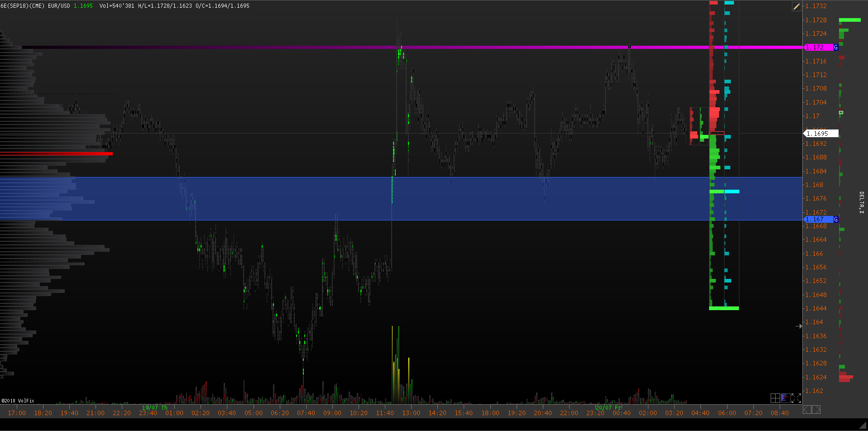This screenshot has height=431, width=868.
Task: Grab the window resize grip in bottom corner
Action: click(x=863, y=426)
